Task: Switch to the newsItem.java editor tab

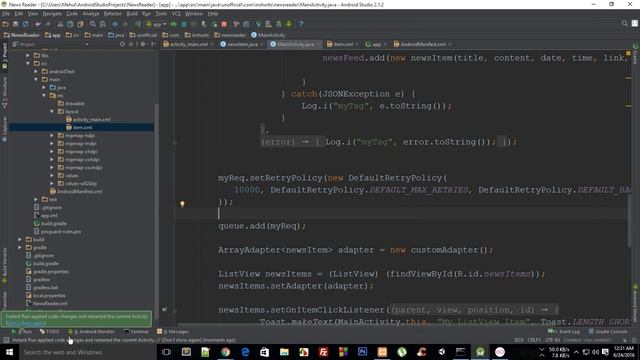Action: pos(241,44)
